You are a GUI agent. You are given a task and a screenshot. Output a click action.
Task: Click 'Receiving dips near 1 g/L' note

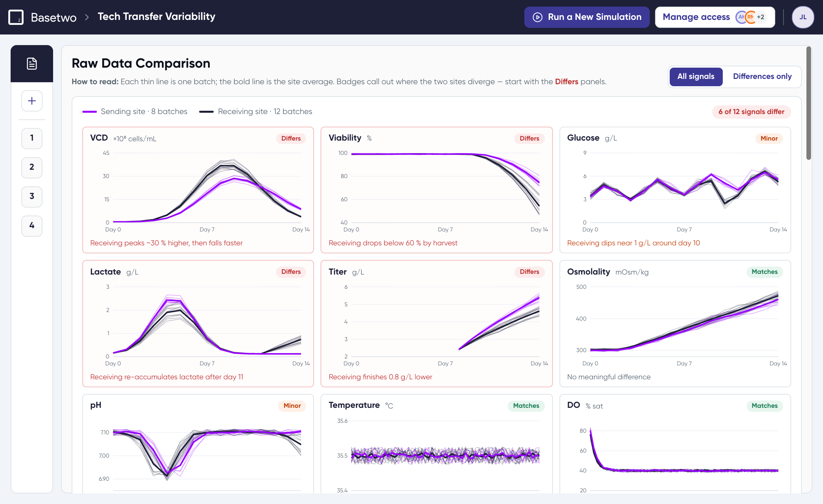click(633, 243)
